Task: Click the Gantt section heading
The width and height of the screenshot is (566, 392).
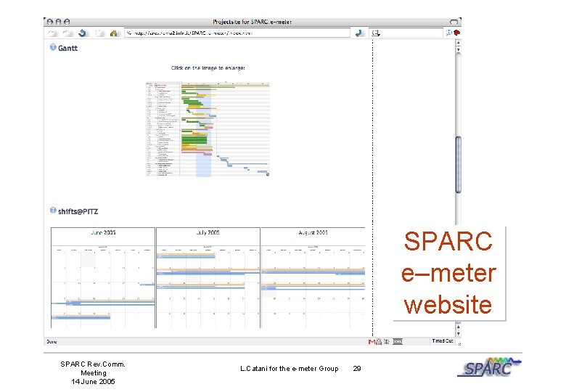Action: (x=68, y=48)
